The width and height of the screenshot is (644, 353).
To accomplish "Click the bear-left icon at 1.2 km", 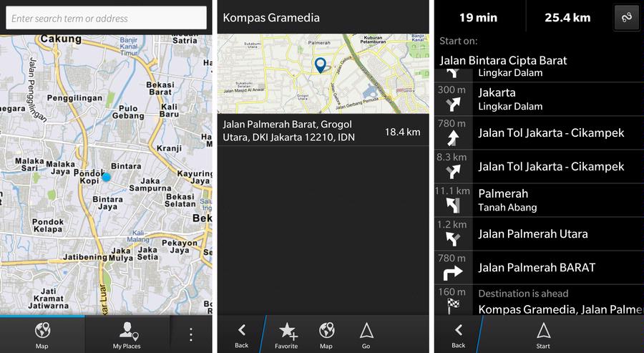I will [454, 239].
